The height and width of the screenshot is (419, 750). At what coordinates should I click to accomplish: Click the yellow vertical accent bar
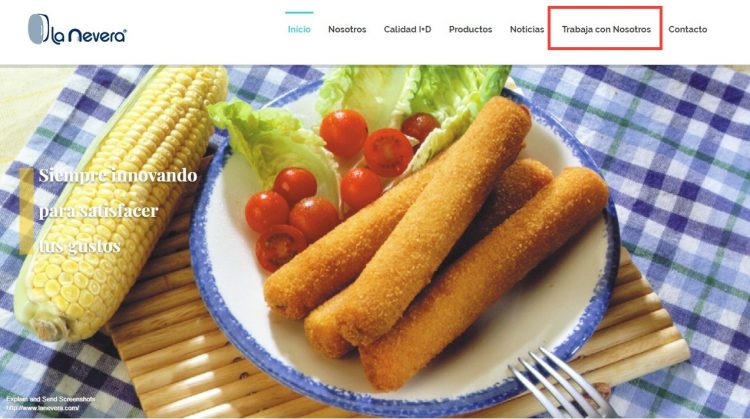pos(26,211)
